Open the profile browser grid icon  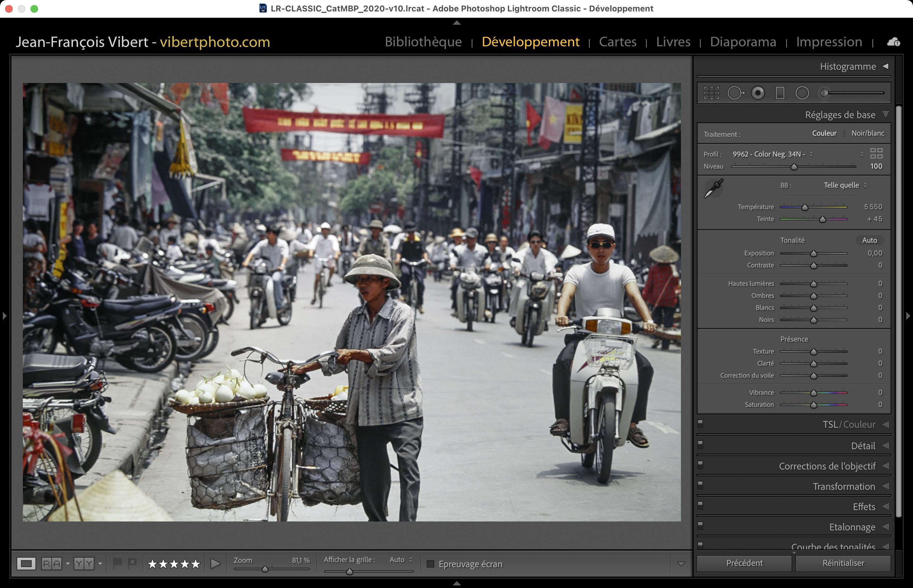click(x=876, y=153)
